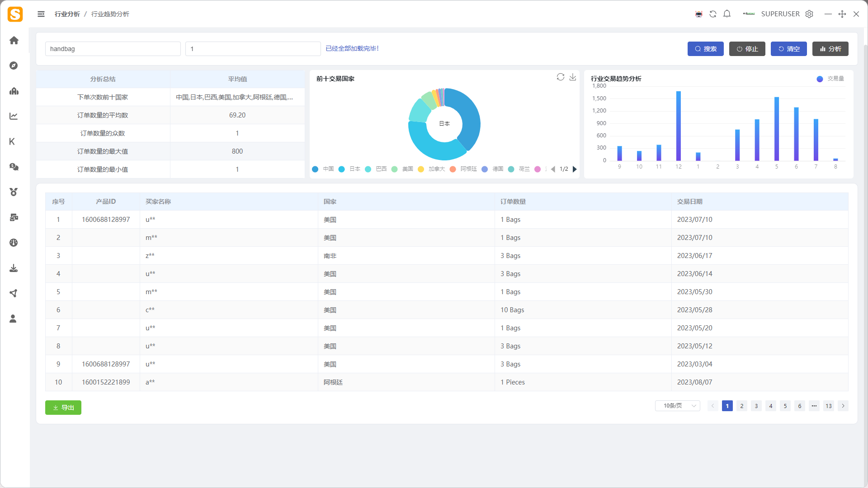
Task: Click the 南非 country cell in row 3
Action: coord(406,256)
